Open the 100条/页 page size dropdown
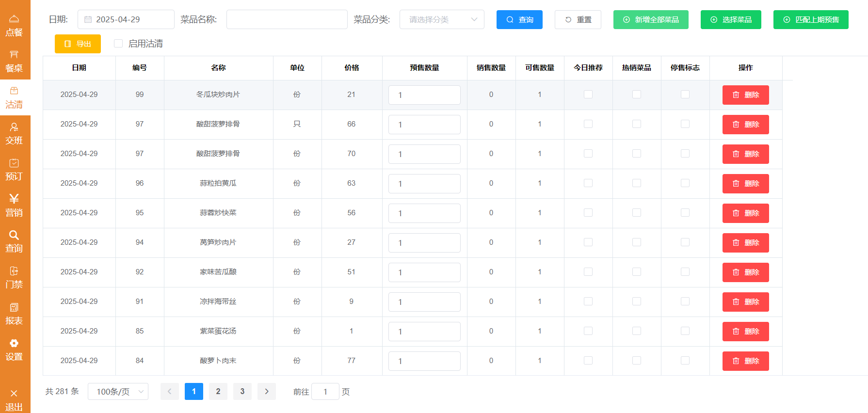Screen dimensions: 868x413 (x=118, y=392)
